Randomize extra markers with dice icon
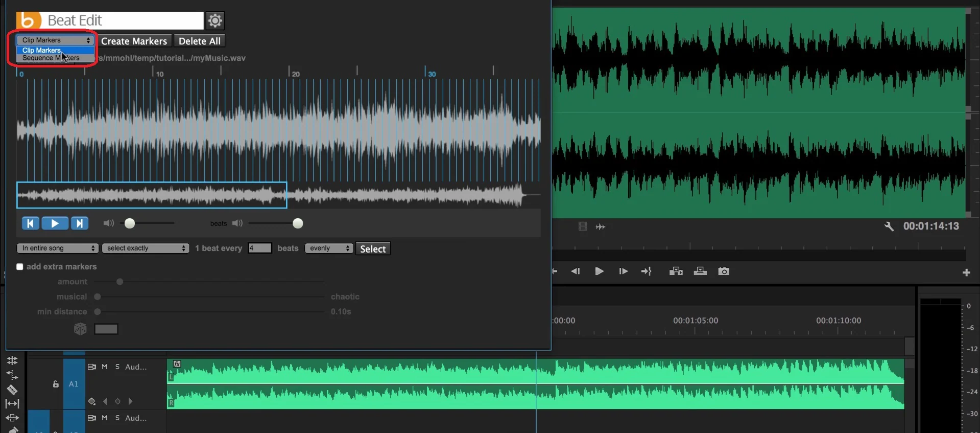 point(80,329)
